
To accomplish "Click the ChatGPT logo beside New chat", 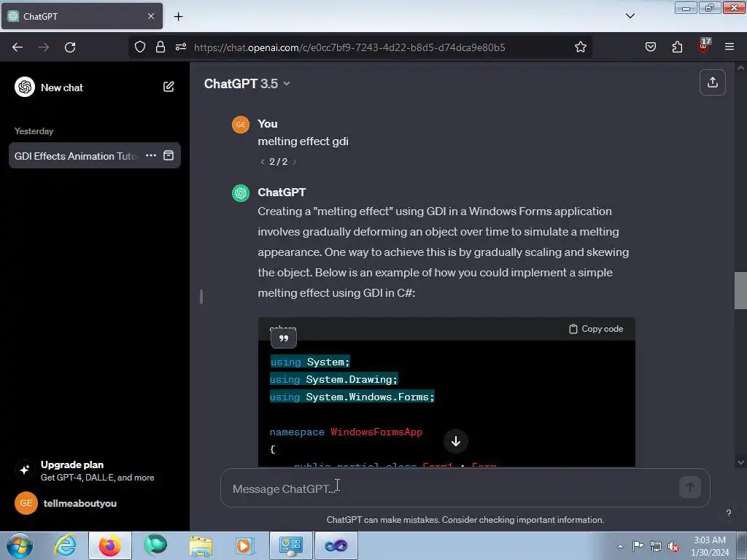I will (25, 87).
